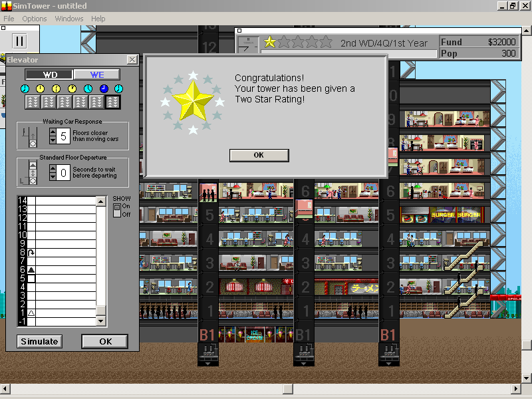Click the solid up arrow on floor 6
Viewport: 532px width, 399px height.
point(31,270)
